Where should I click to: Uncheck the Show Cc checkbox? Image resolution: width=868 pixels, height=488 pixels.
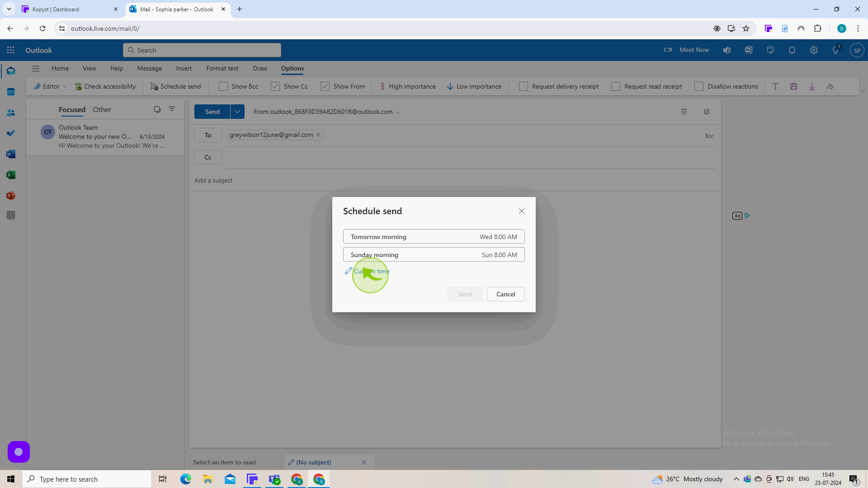tap(275, 86)
